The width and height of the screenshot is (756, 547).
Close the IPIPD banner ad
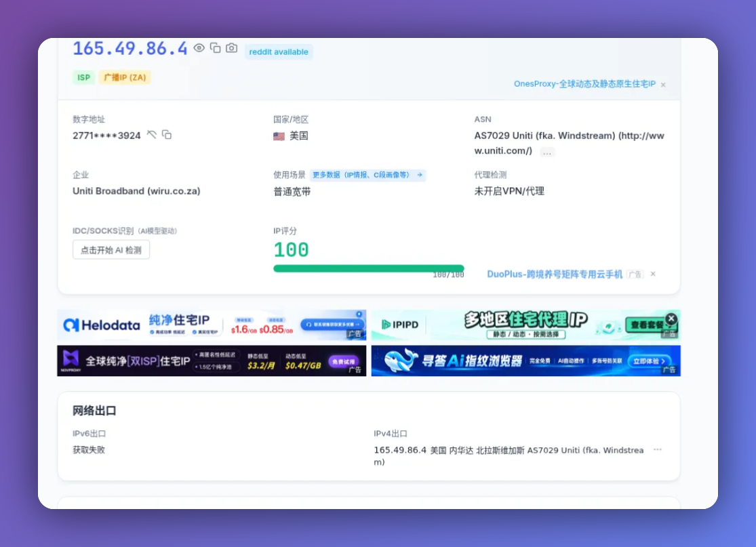coord(671,319)
